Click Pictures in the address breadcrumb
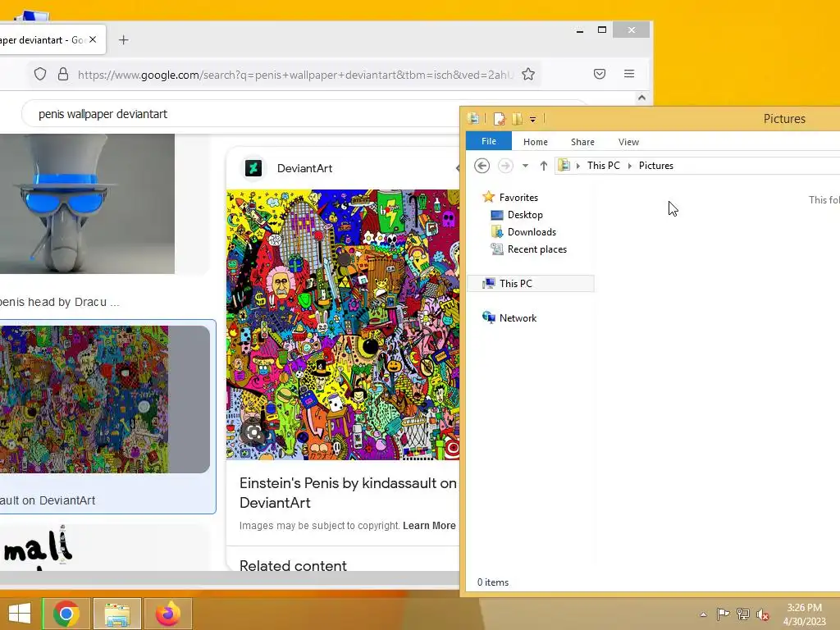 tap(655, 166)
